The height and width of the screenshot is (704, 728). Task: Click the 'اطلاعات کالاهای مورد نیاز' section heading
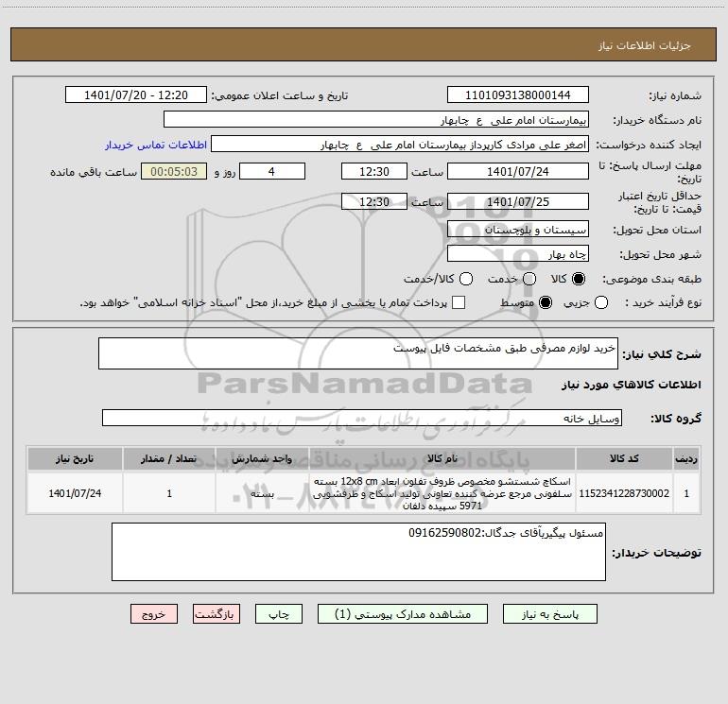click(631, 385)
